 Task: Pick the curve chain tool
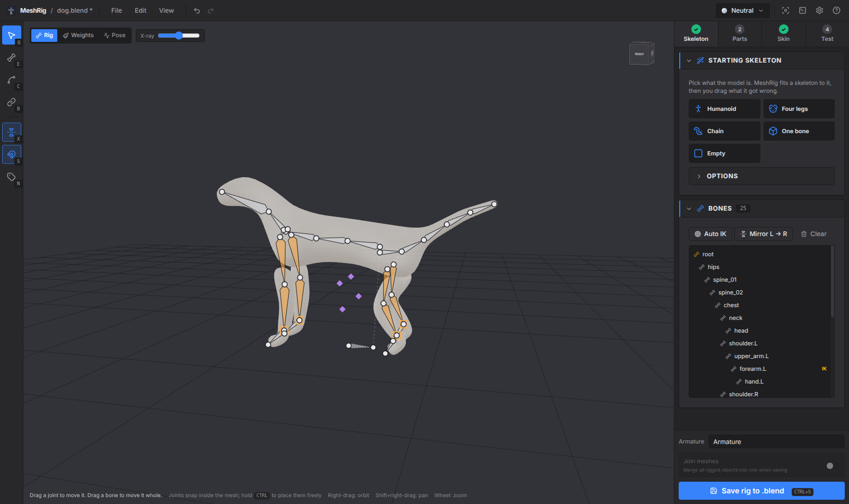(11, 80)
